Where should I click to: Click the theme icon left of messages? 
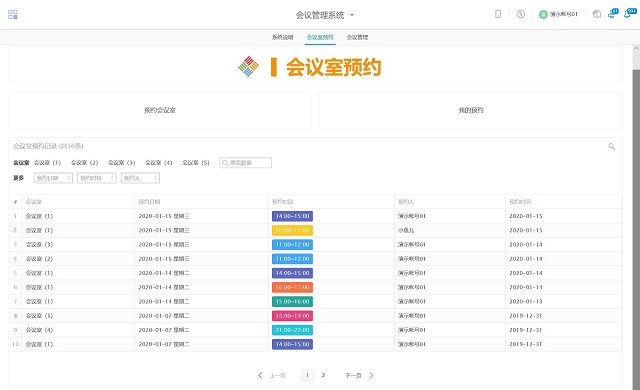(x=597, y=14)
